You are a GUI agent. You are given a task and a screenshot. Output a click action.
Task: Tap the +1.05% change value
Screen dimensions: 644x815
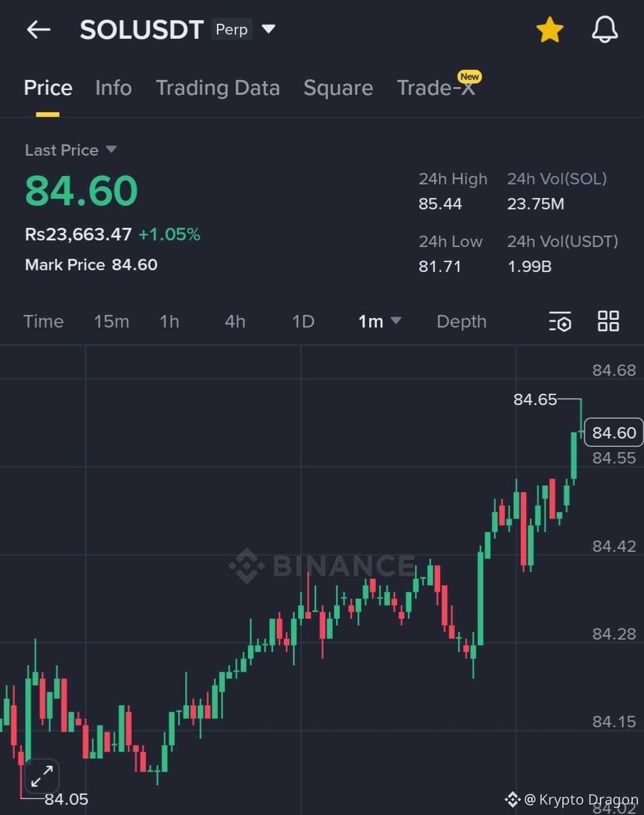[169, 234]
